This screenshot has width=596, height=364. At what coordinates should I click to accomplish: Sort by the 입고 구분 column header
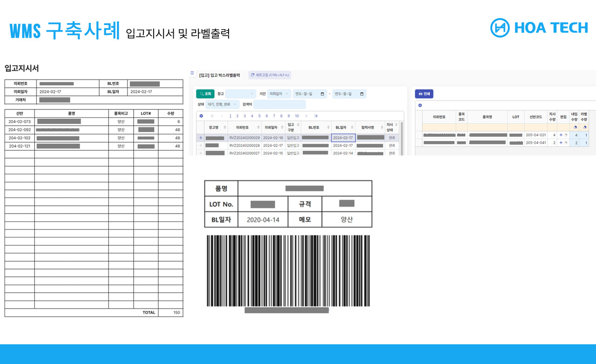[x=293, y=127]
